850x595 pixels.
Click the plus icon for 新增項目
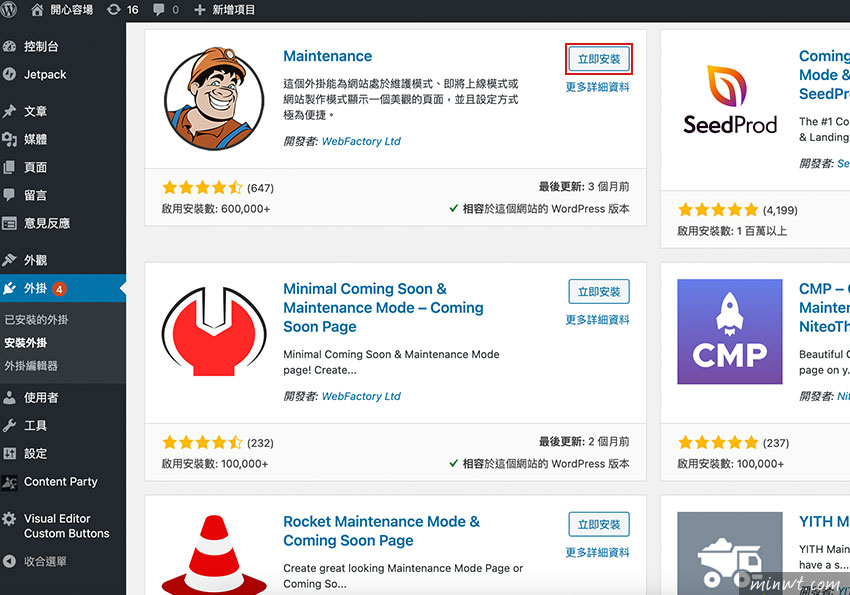[x=199, y=10]
